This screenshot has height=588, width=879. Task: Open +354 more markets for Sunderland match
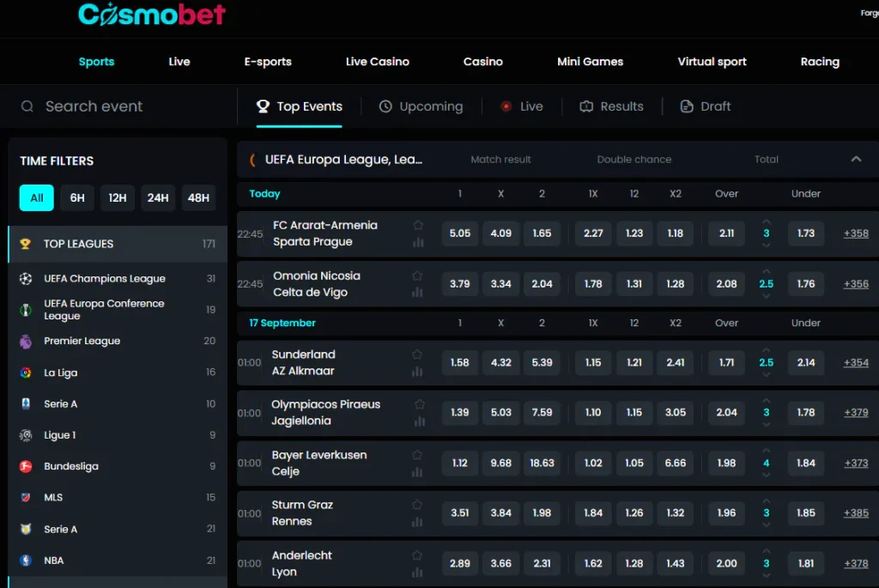pyautogui.click(x=856, y=362)
